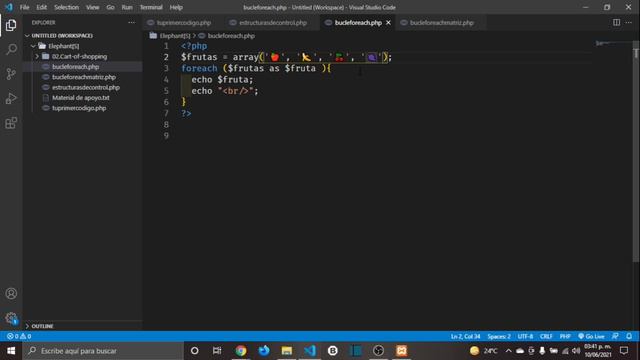Click bucleforeach.php in the breadcrumb

tap(231, 36)
